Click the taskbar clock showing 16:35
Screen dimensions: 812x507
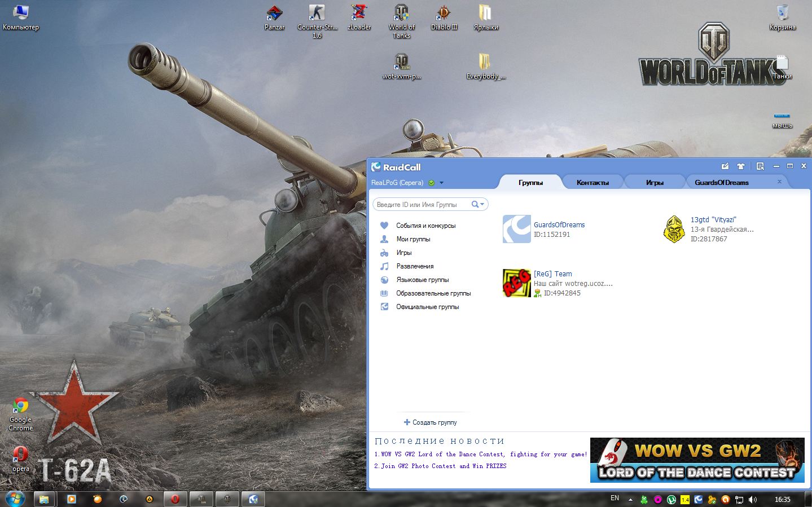782,499
